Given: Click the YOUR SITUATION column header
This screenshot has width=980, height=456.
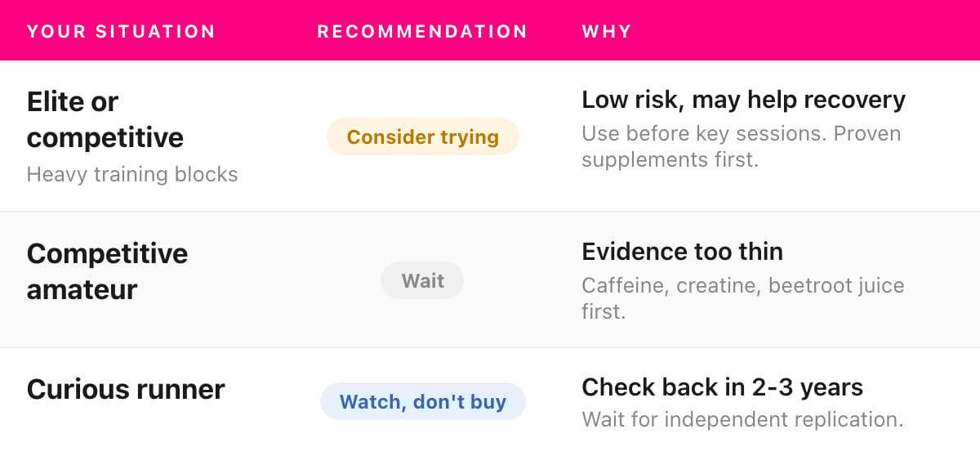Looking at the screenshot, I should (x=121, y=32).
